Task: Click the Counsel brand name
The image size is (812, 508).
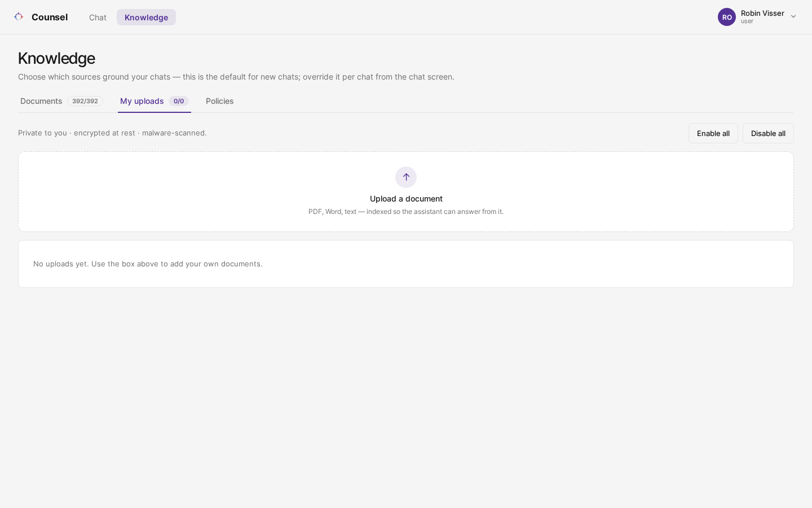Action: 50,17
